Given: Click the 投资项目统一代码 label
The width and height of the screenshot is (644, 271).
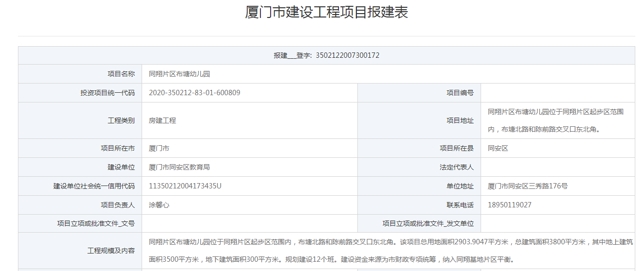Looking at the screenshot, I should [x=108, y=93].
